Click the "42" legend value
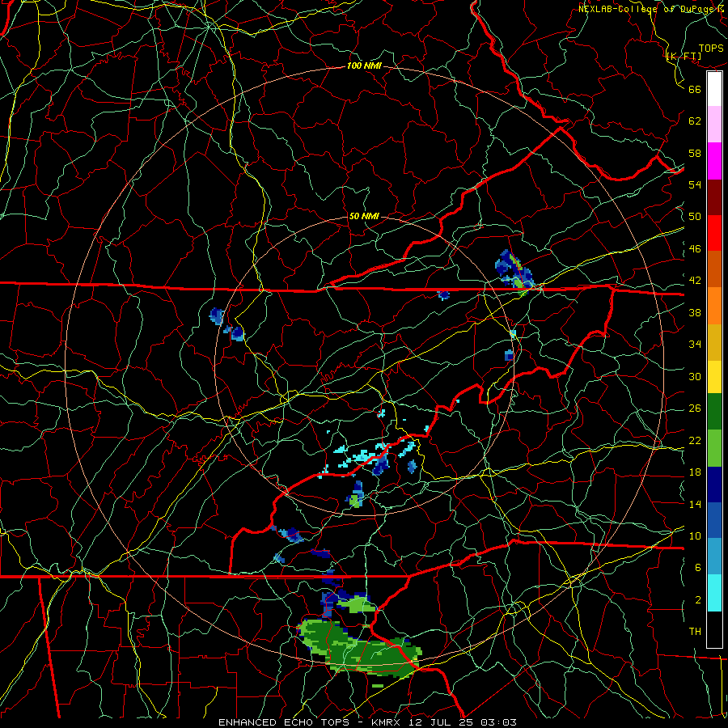 695,281
